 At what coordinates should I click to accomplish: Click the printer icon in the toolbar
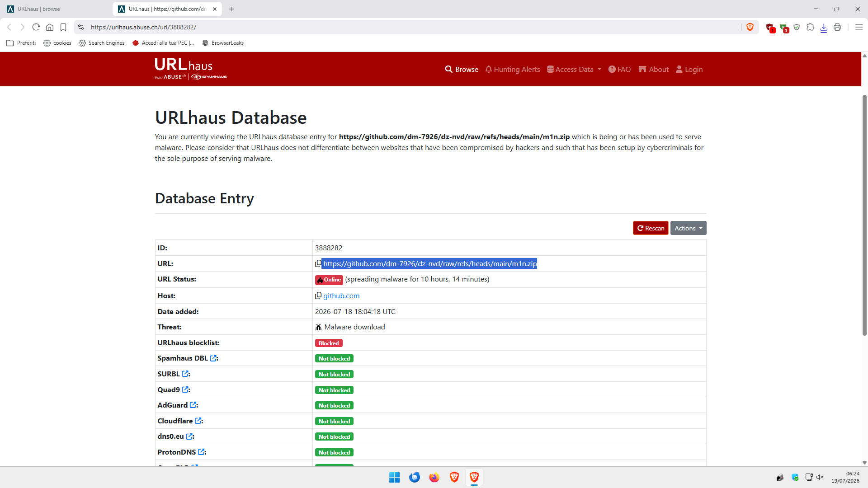tap(837, 27)
